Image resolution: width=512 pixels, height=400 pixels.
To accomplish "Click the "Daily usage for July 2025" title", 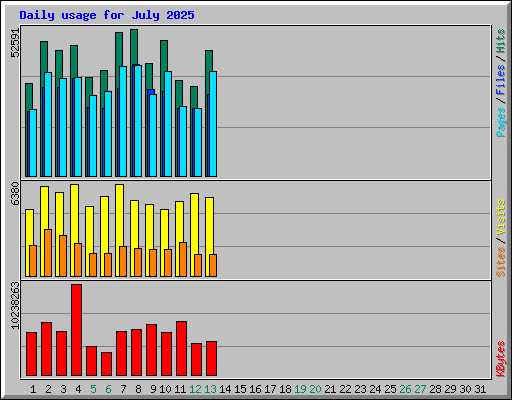I will (x=107, y=15).
